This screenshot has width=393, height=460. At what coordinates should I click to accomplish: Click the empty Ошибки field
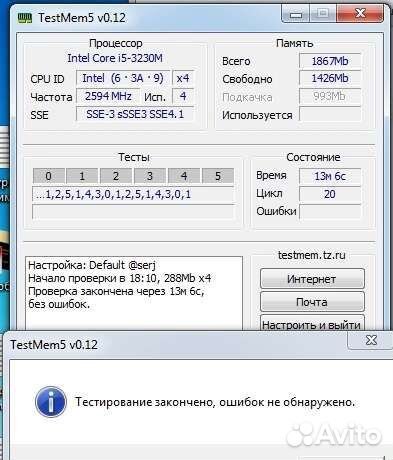coord(330,211)
